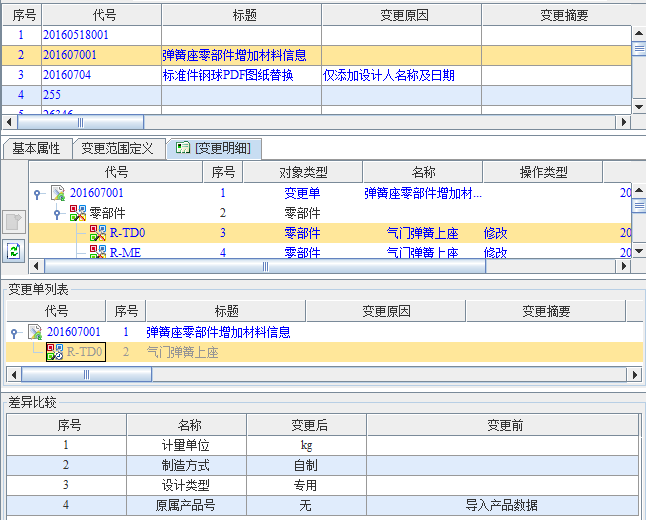The height and width of the screenshot is (520, 646).
Task: Click the icon on the 变更明细 tab
Action: coord(183,148)
